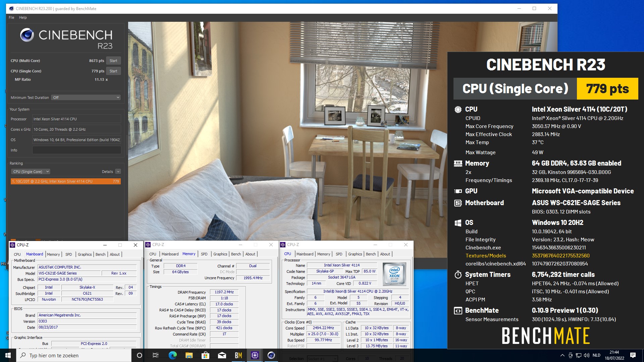Click the BenchMate CPU chip icon
The width and height of the screenshot is (644, 362).
click(x=458, y=109)
